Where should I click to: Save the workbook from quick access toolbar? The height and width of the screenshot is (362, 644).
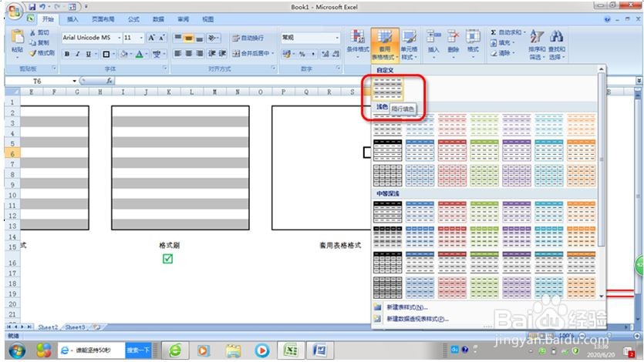[32, 7]
